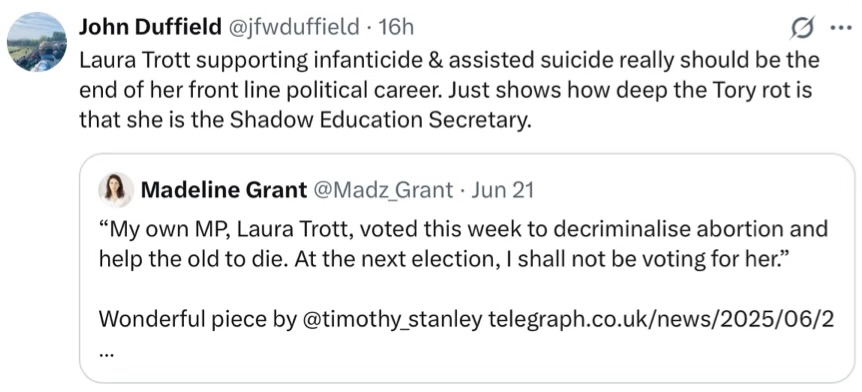Click the John Duffield display name
The image size is (862, 392).
tap(150, 26)
